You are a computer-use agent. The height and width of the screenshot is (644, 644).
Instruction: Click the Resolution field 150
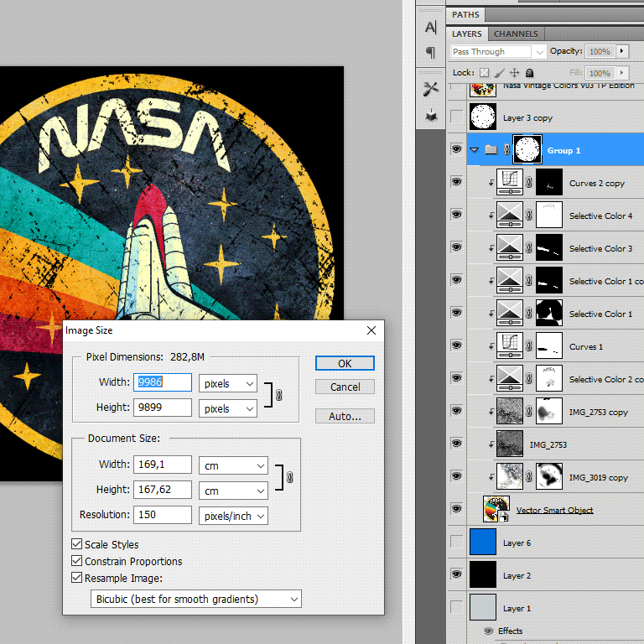163,515
